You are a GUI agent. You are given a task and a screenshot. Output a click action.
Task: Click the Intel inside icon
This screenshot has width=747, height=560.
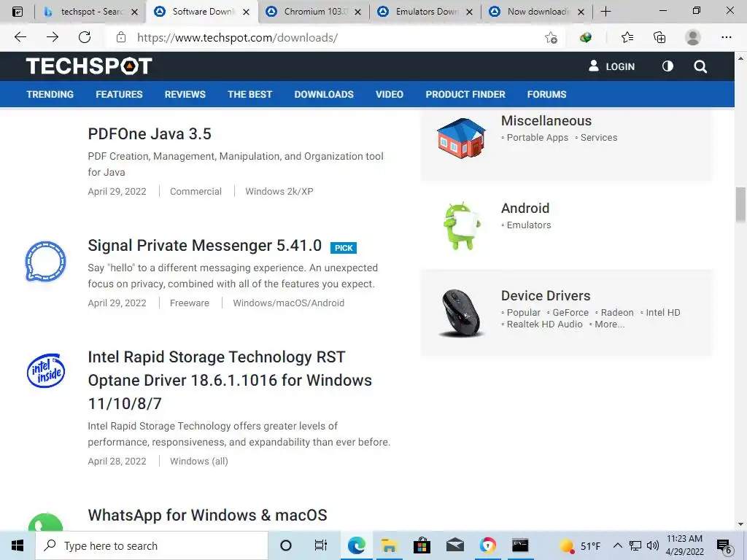coord(46,370)
